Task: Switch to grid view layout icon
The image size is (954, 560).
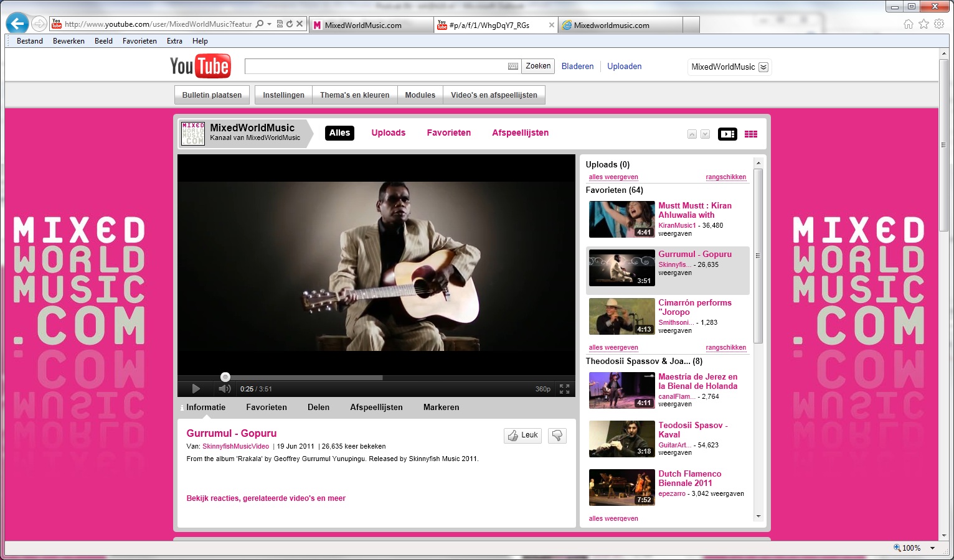Action: tap(751, 134)
